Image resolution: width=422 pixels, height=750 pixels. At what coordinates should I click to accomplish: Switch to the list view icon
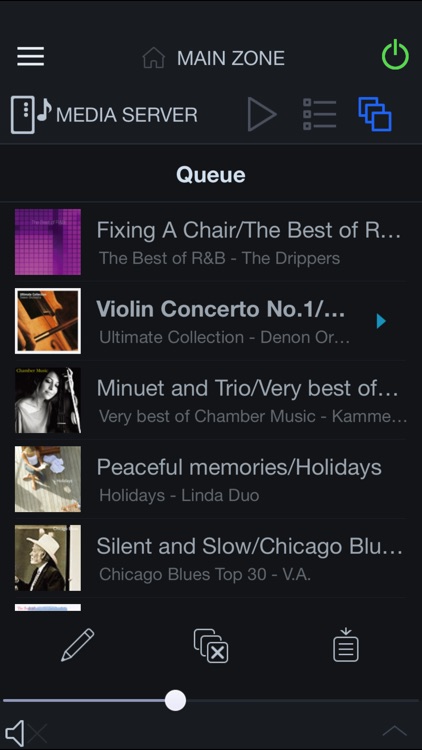(320, 114)
